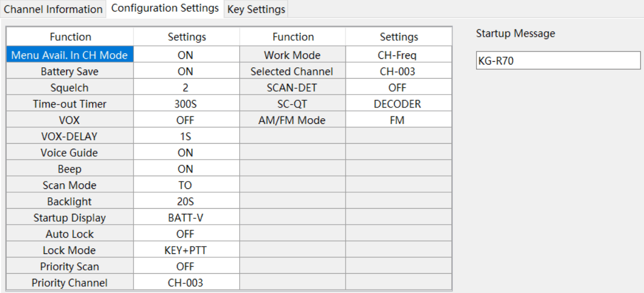Open the Lock Mode KEY+PTT setting

pos(186,250)
